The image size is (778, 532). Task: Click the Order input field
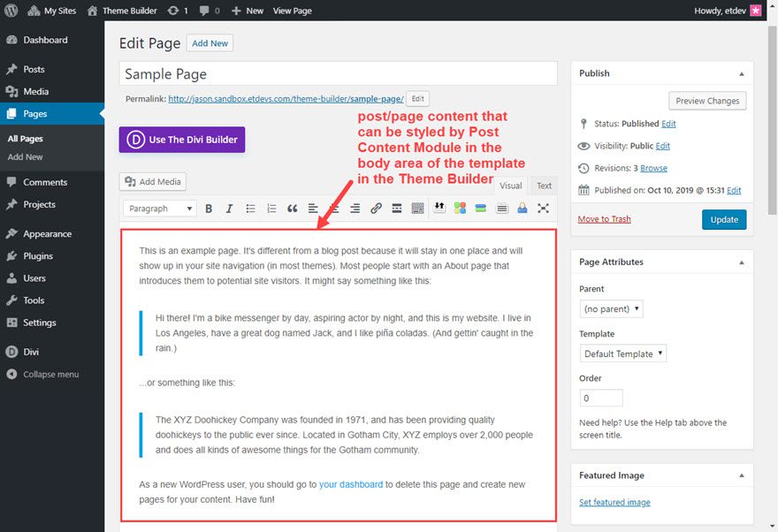pyautogui.click(x=600, y=398)
